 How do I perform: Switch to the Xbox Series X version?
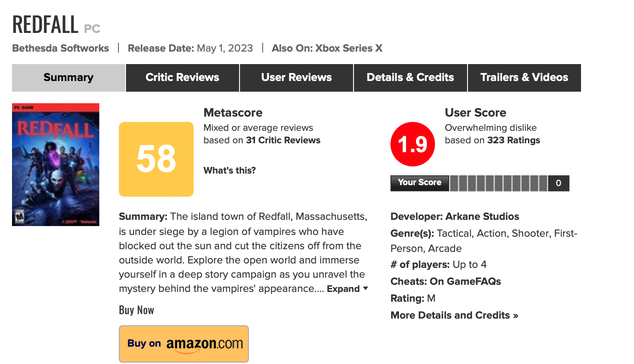[349, 48]
